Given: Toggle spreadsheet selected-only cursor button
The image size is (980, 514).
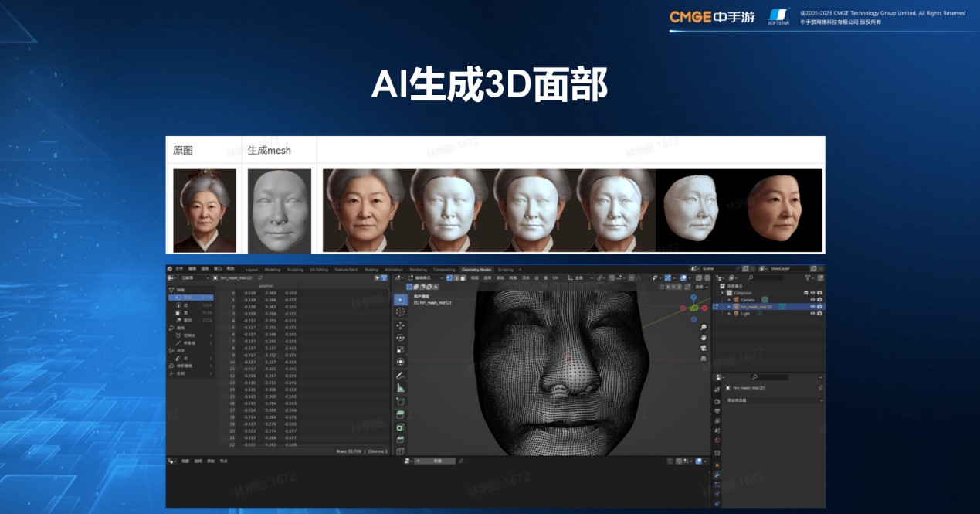Looking at the screenshot, I should coord(377,278).
